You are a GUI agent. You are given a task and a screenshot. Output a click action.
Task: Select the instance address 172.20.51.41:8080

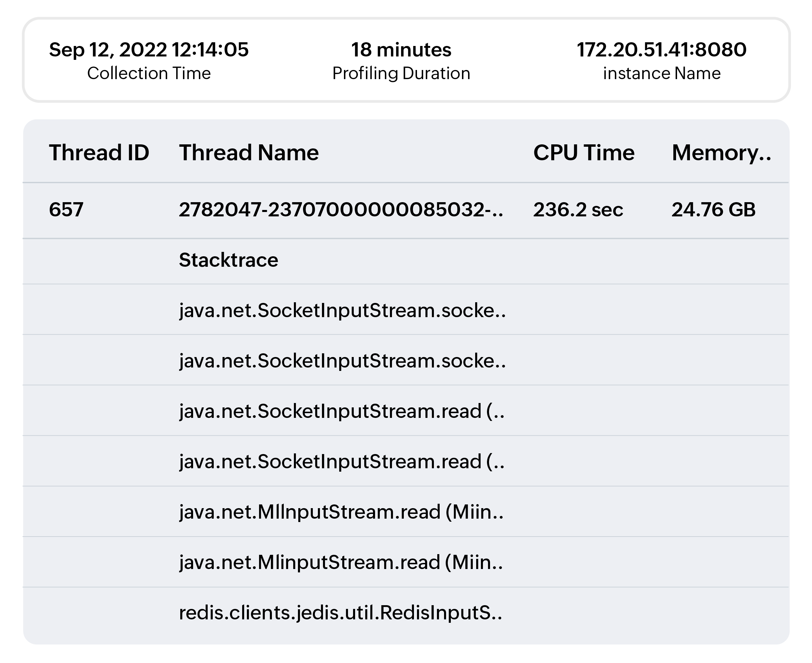coord(662,50)
